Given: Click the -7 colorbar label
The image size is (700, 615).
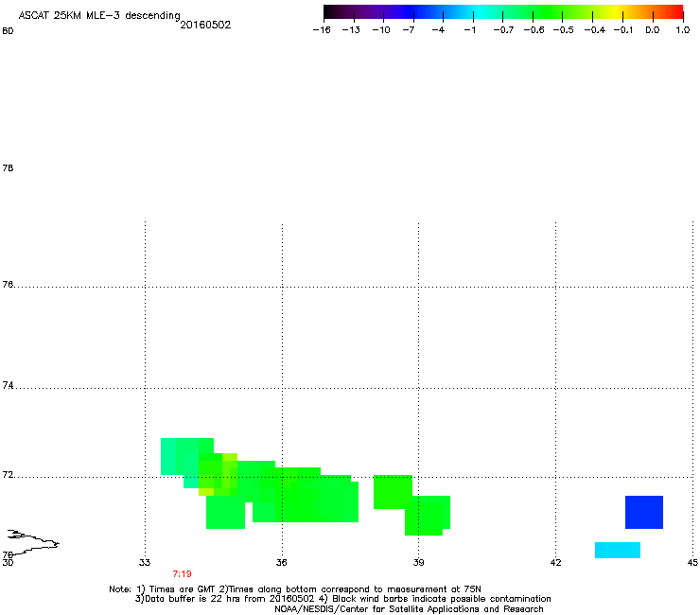Looking at the screenshot, I should pos(409,30).
